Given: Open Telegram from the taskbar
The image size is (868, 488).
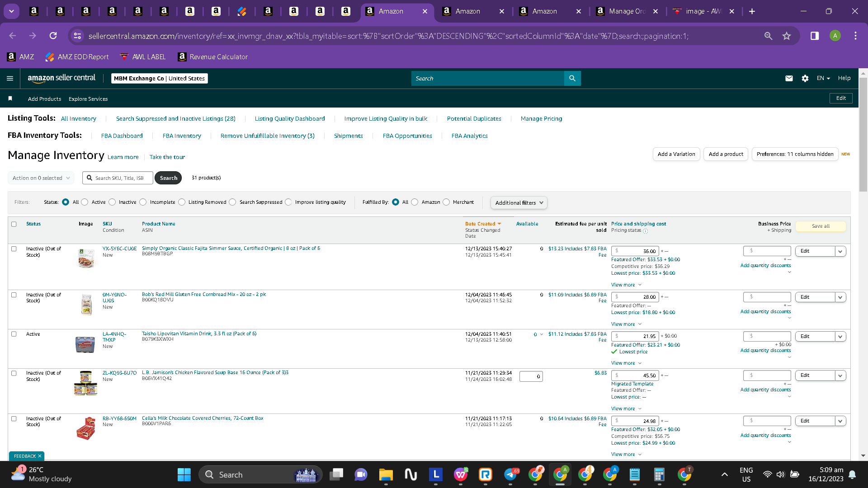Looking at the screenshot, I should click(510, 474).
